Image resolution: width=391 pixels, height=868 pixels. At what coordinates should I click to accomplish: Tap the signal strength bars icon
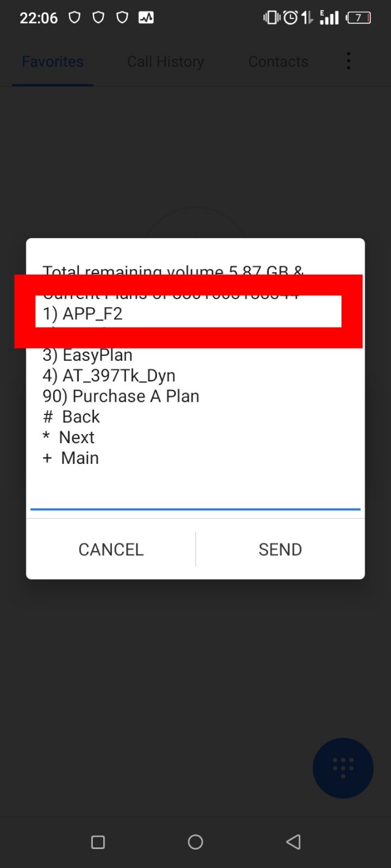coord(329,18)
